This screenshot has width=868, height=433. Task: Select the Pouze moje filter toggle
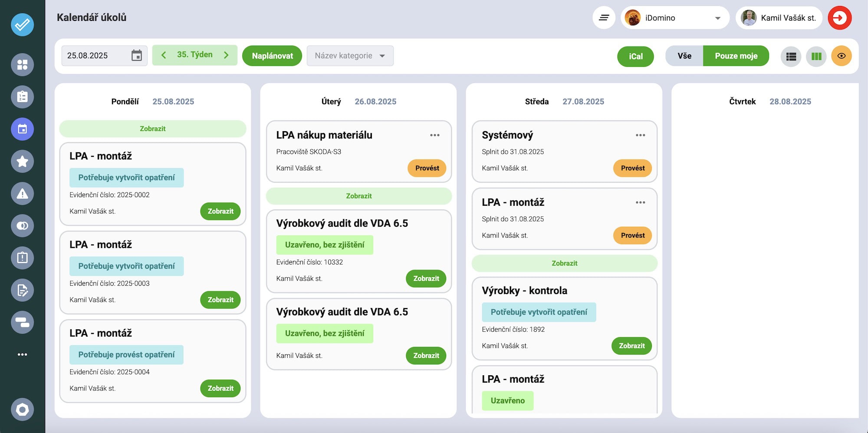tap(736, 56)
